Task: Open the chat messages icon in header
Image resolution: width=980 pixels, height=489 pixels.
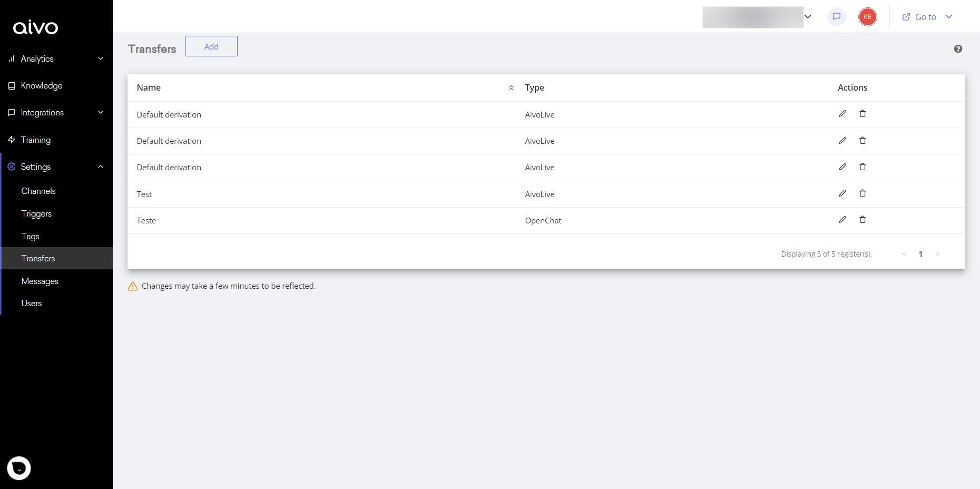Action: [x=836, y=17]
